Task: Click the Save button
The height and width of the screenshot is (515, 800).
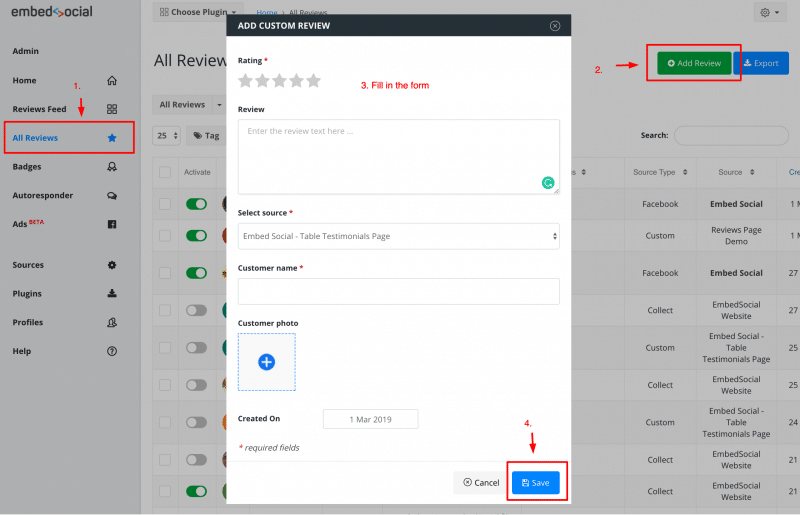Action: pos(536,483)
